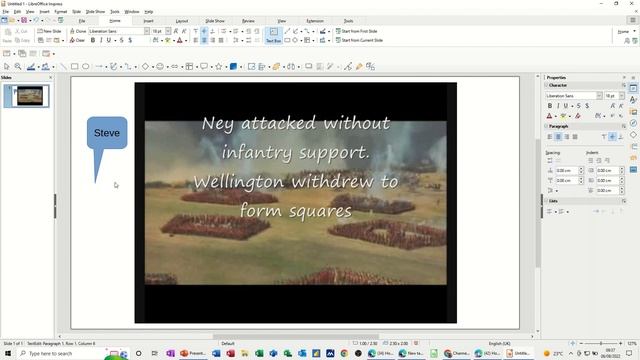This screenshot has width=640, height=360.
Task: Collapse the Paragraph section in sidebar
Action: coord(547,126)
